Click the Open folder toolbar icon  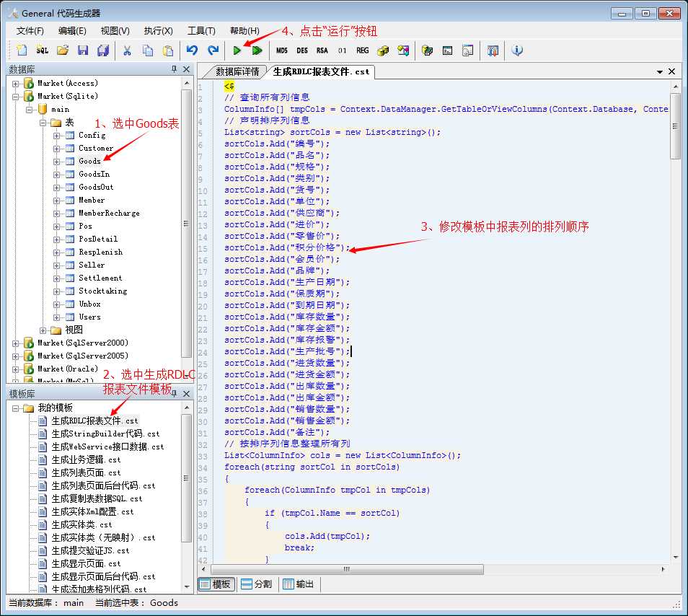[63, 50]
